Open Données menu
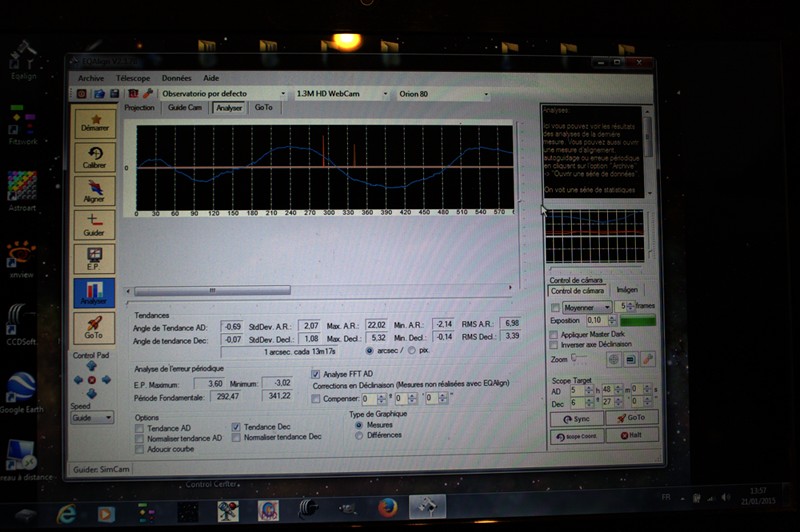Image resolution: width=800 pixels, height=532 pixels. (176, 78)
